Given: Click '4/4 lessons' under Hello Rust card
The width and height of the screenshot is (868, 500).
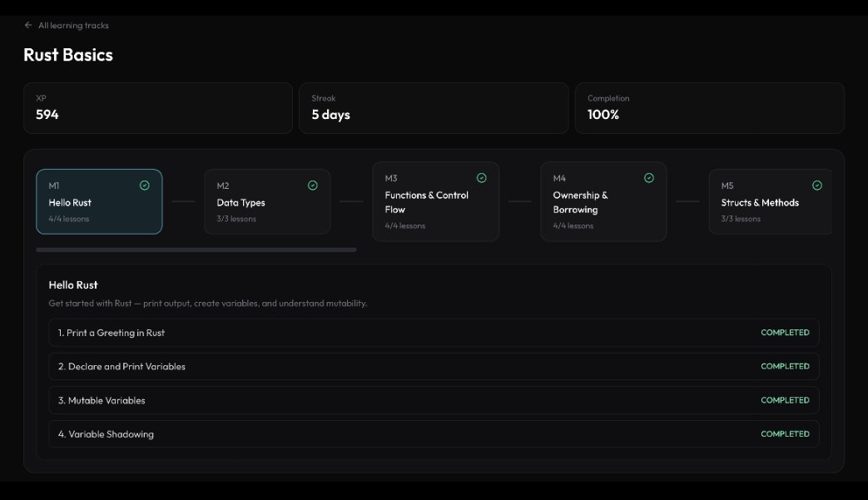Looking at the screenshot, I should (x=68, y=219).
